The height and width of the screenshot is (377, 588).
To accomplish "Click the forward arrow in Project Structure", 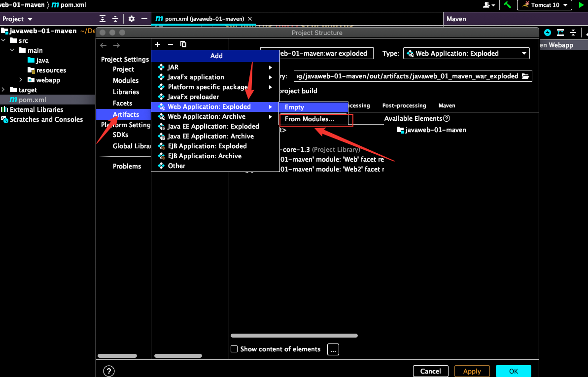I will (117, 45).
